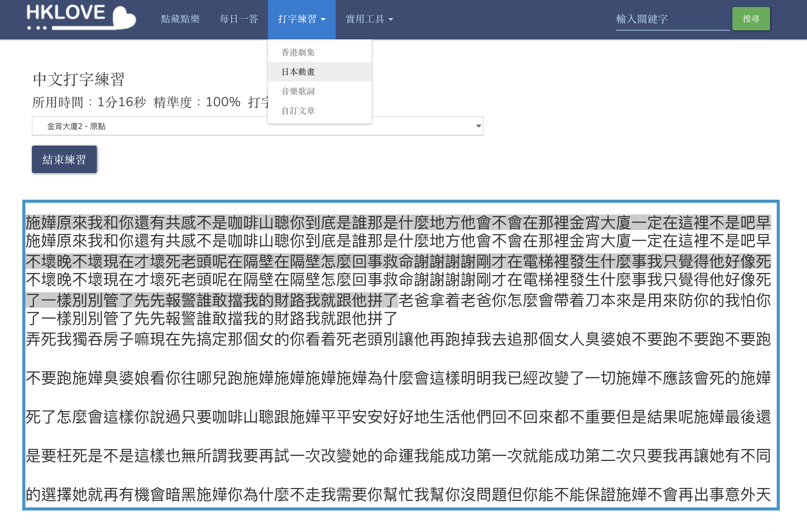This screenshot has height=532, width=807.
Task: Click the article selector dropdown arrow
Action: point(478,126)
